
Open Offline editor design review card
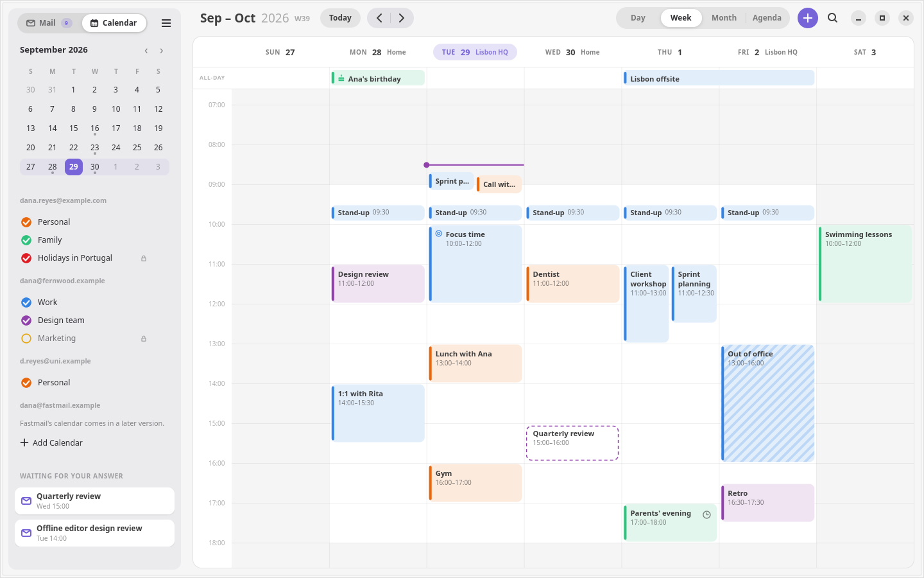pyautogui.click(x=94, y=533)
